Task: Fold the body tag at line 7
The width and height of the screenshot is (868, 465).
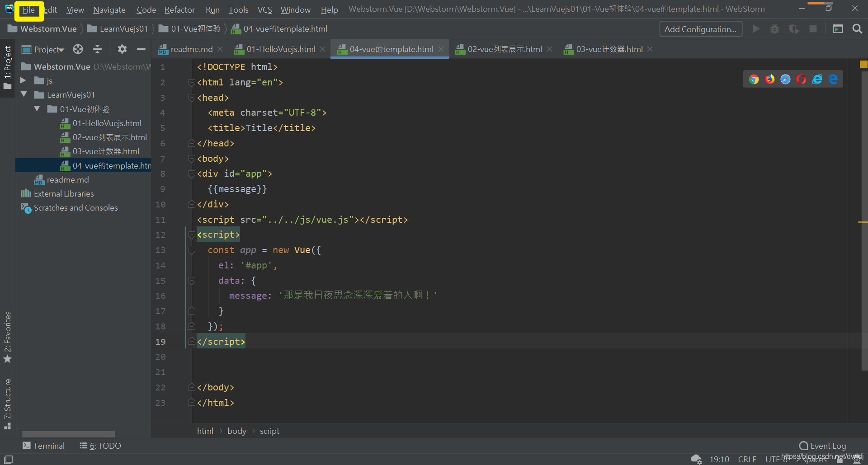Action: pos(192,159)
